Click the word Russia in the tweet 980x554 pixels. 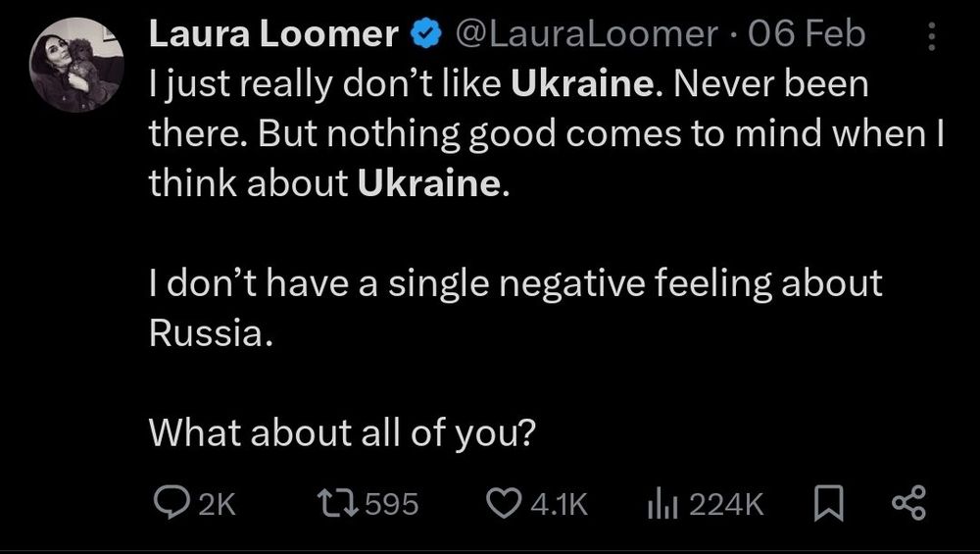pos(202,333)
